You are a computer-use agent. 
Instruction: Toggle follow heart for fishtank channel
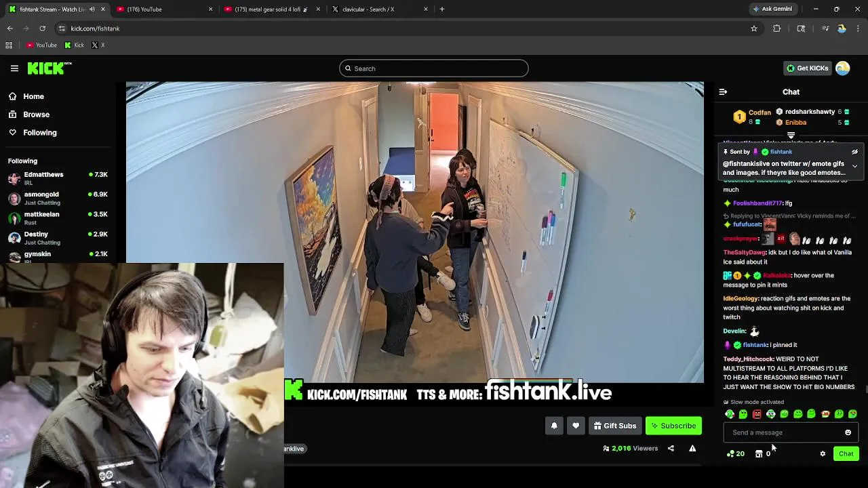[x=576, y=426]
